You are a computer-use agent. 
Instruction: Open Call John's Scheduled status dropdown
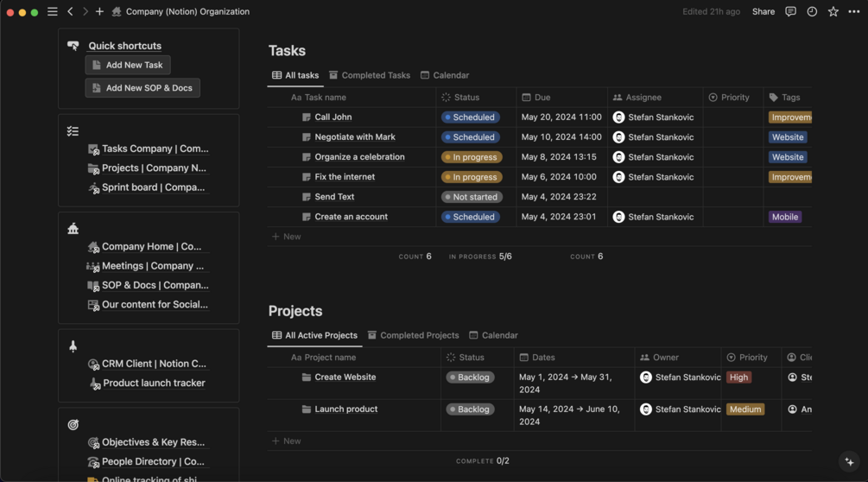click(471, 117)
